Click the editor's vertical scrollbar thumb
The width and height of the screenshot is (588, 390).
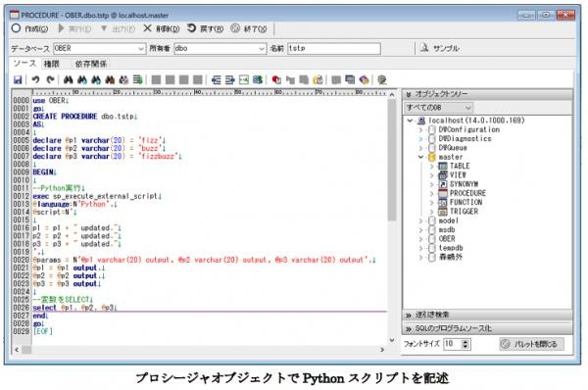(392, 160)
